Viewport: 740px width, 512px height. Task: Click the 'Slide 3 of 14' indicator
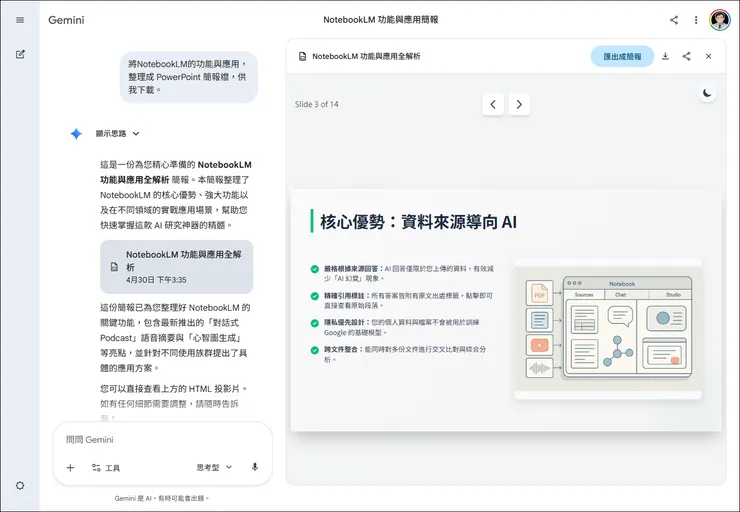coord(317,104)
